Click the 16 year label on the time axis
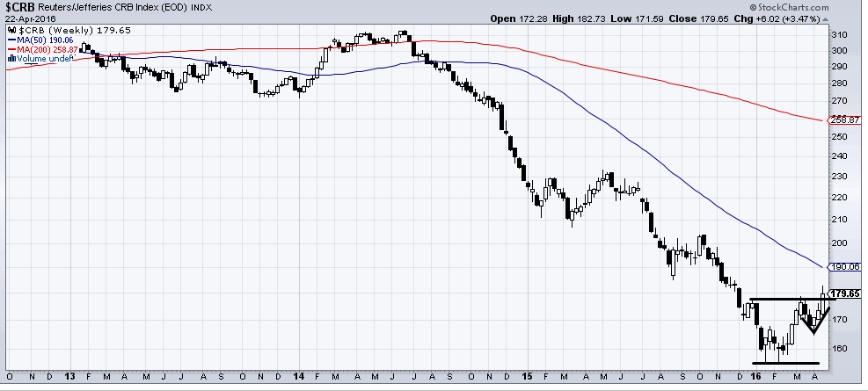 coord(755,377)
